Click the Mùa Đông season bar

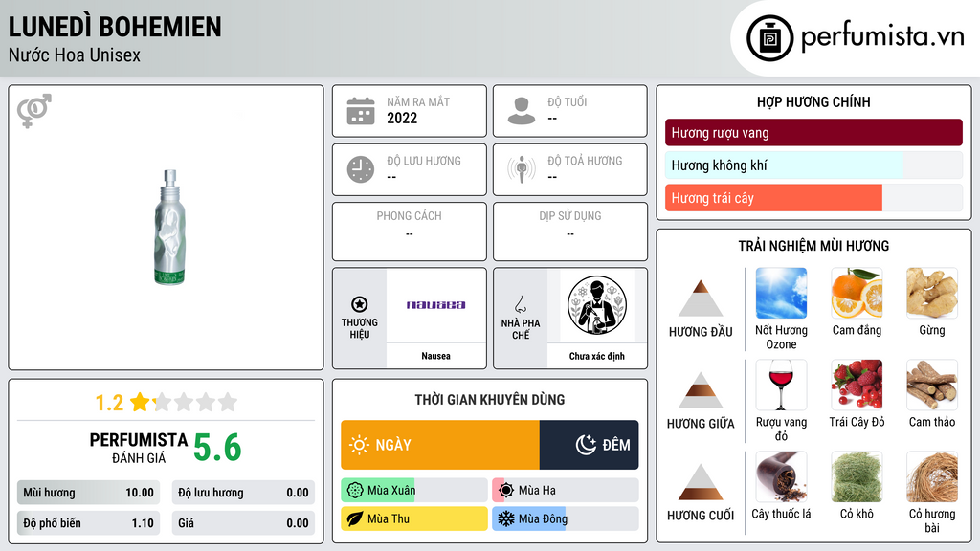point(566,519)
